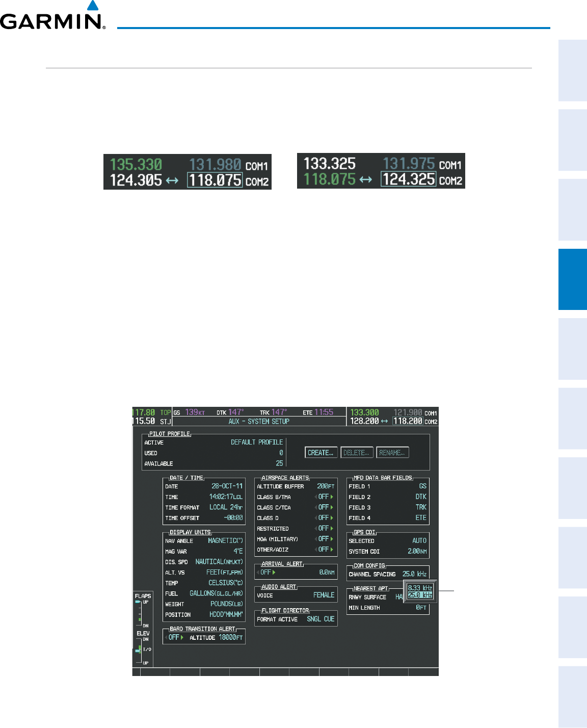Click the 131.980 COM1 standby frequency

point(215,165)
